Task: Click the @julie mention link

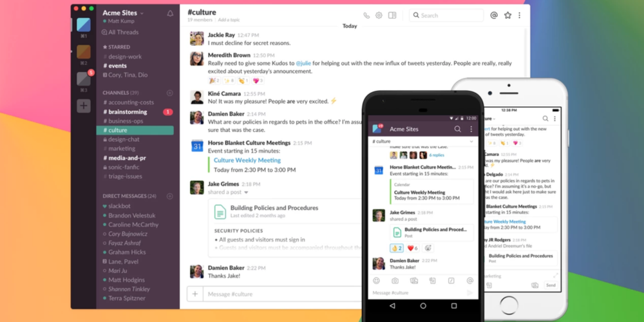Action: click(x=303, y=63)
